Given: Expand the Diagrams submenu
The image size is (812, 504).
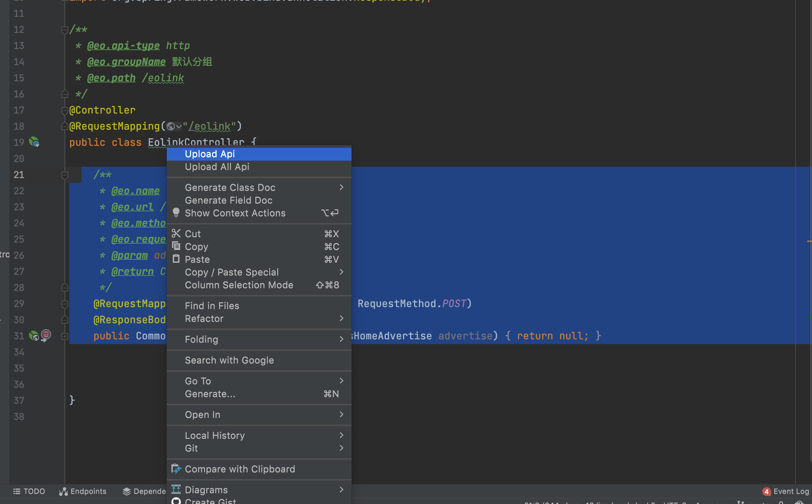Looking at the screenshot, I should coord(259,490).
